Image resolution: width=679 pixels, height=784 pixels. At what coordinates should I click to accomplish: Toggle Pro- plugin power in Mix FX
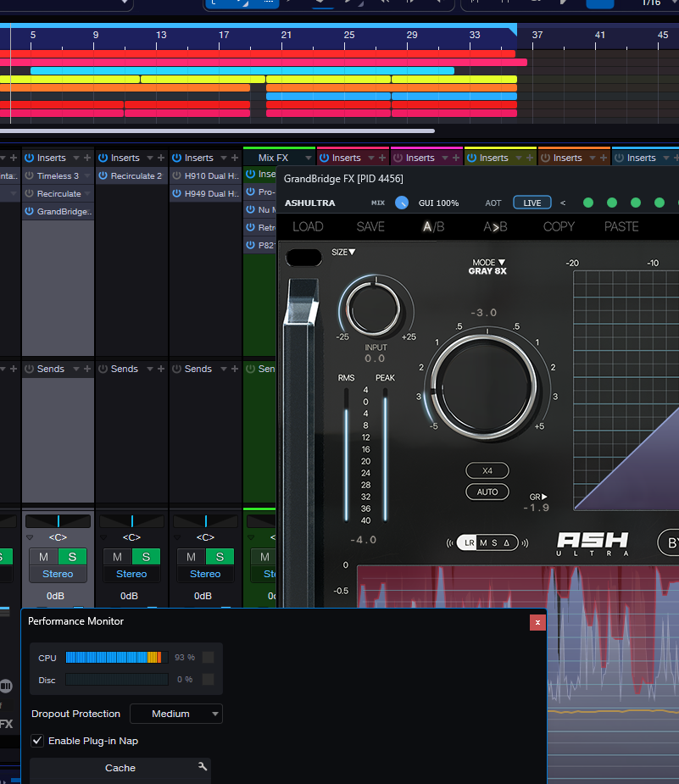pos(251,192)
